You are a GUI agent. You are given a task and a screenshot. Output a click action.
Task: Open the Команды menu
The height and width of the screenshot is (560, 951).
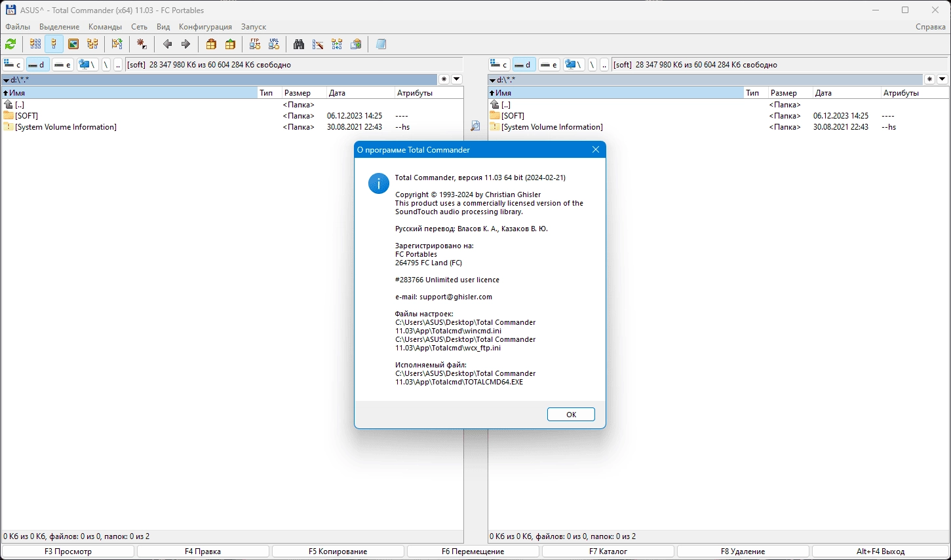(x=105, y=27)
